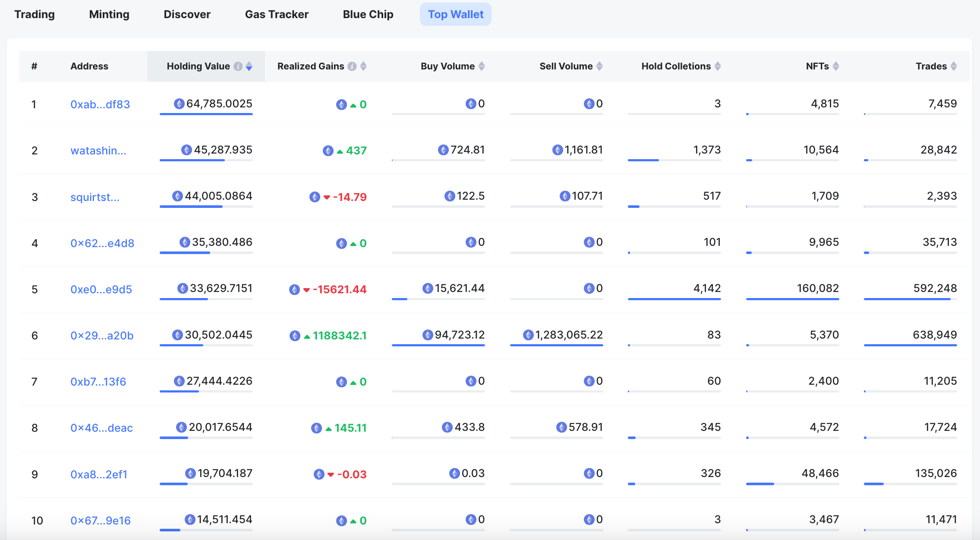
Task: Click ETH icon beside 94,723.12 buy volume
Action: (428, 335)
